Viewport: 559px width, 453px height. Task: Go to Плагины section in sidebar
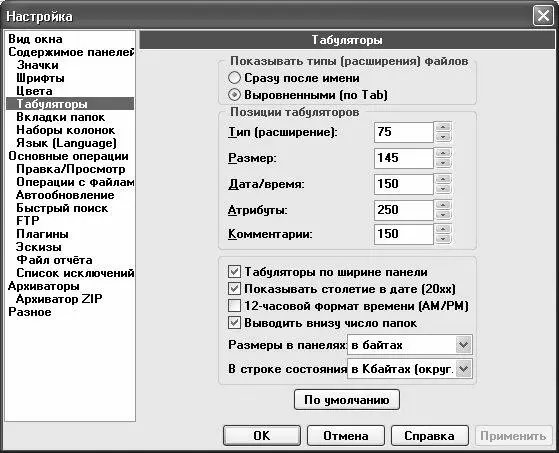42,234
